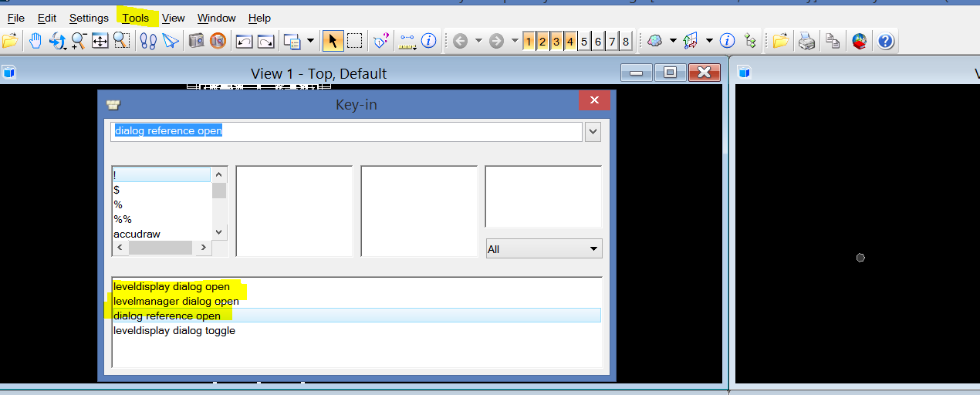The image size is (980, 395).
Task: Click the Copy documents icon
Action: click(832, 41)
